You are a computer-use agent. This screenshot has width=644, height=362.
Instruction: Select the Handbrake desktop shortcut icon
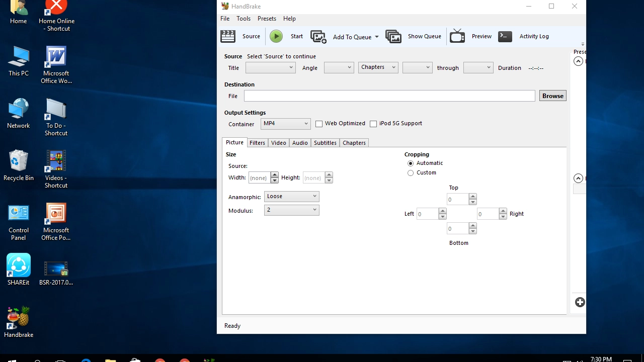point(19,322)
